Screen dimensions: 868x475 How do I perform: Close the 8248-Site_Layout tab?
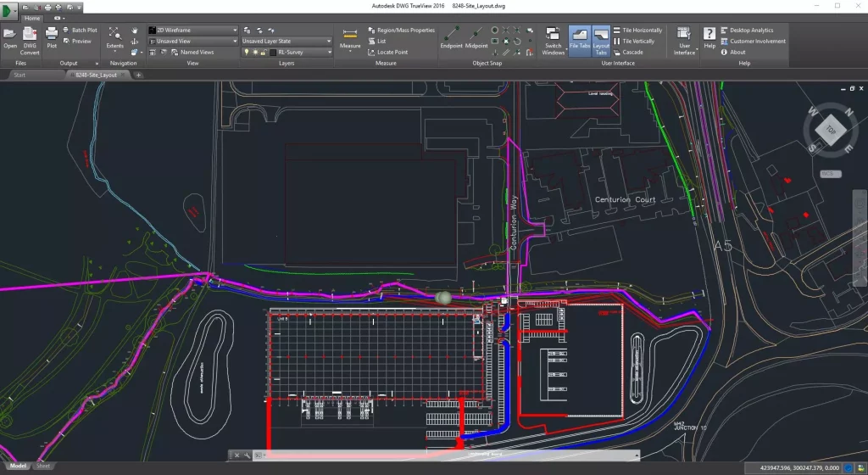(124, 75)
